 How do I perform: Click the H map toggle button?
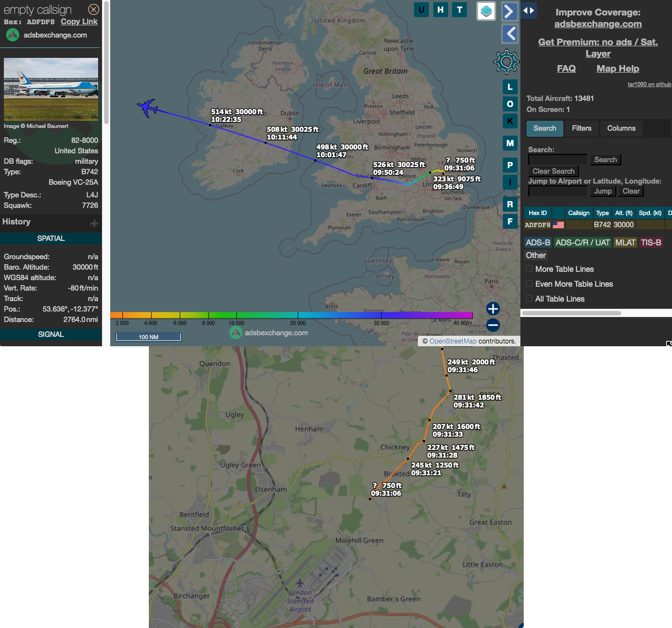pyautogui.click(x=440, y=9)
